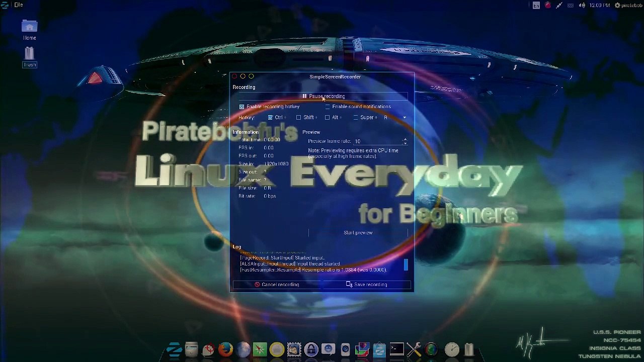Open the webcam app in the dock
Screen dimensions: 644x362
click(345, 349)
